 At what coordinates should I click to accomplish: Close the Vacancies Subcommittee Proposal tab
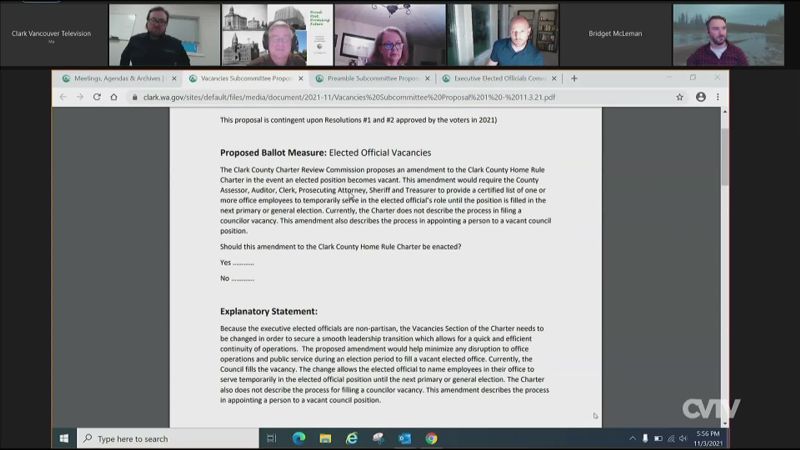(300, 78)
